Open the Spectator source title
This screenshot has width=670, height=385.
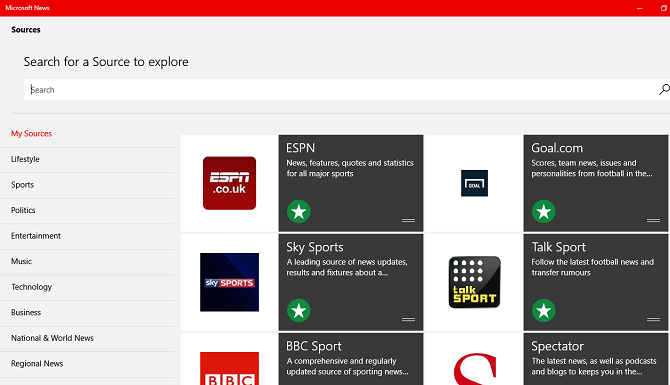[x=557, y=346]
